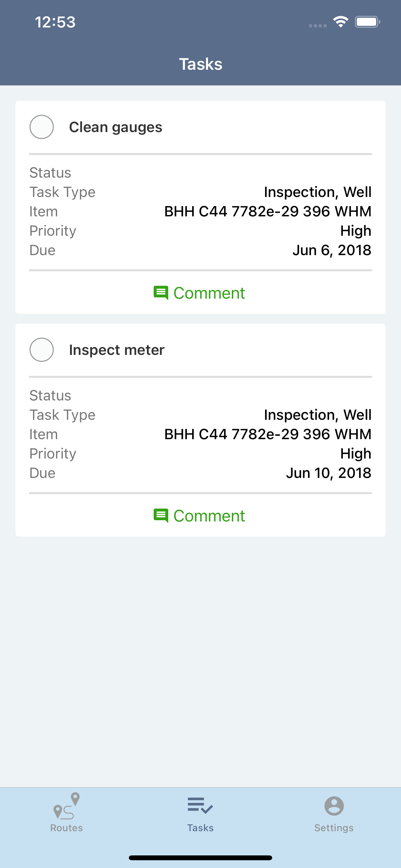Select the Jun 10, 2018 due date

click(x=329, y=473)
